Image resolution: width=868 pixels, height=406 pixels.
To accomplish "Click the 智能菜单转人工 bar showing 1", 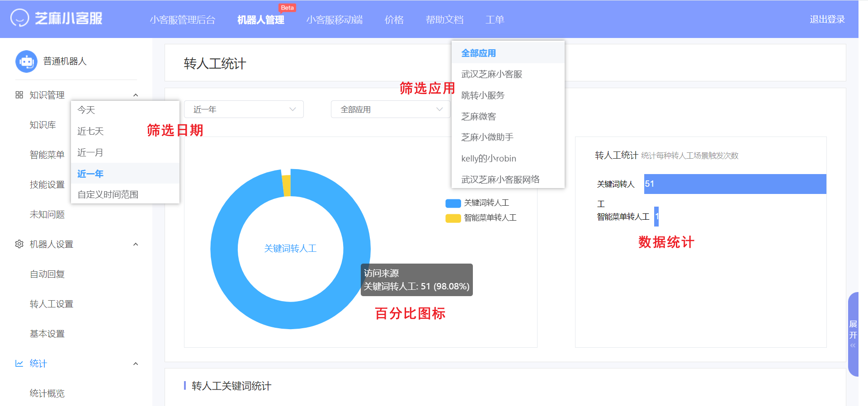I will [656, 217].
